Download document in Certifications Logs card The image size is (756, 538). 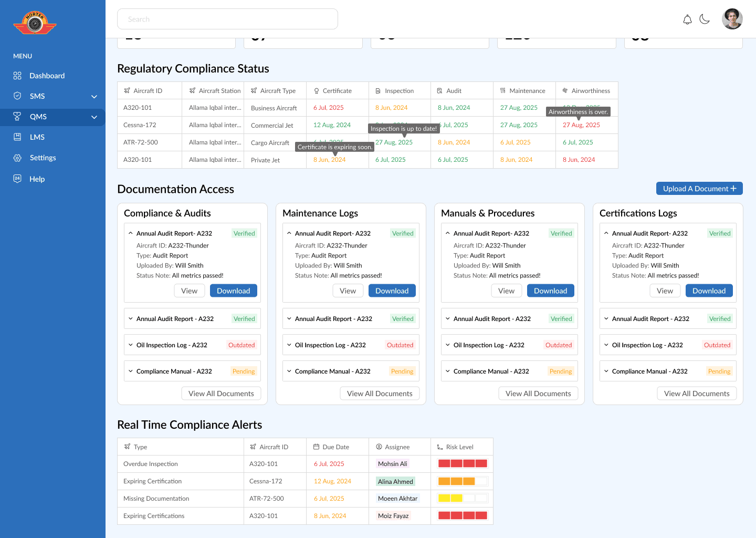[709, 291]
